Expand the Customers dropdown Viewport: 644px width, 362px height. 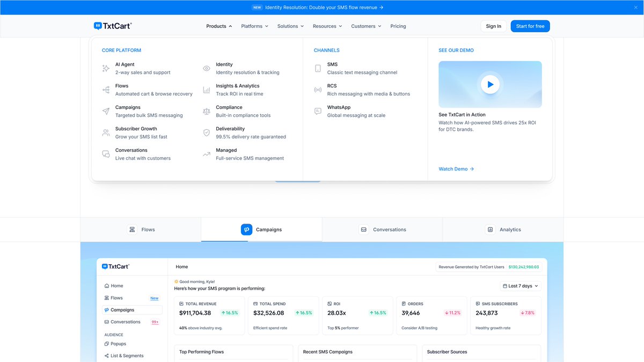click(366, 26)
